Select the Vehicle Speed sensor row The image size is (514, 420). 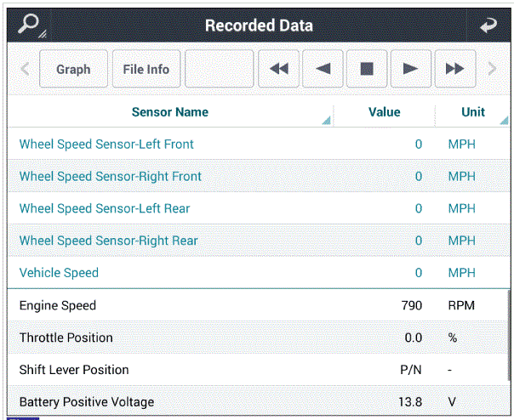coord(259,273)
